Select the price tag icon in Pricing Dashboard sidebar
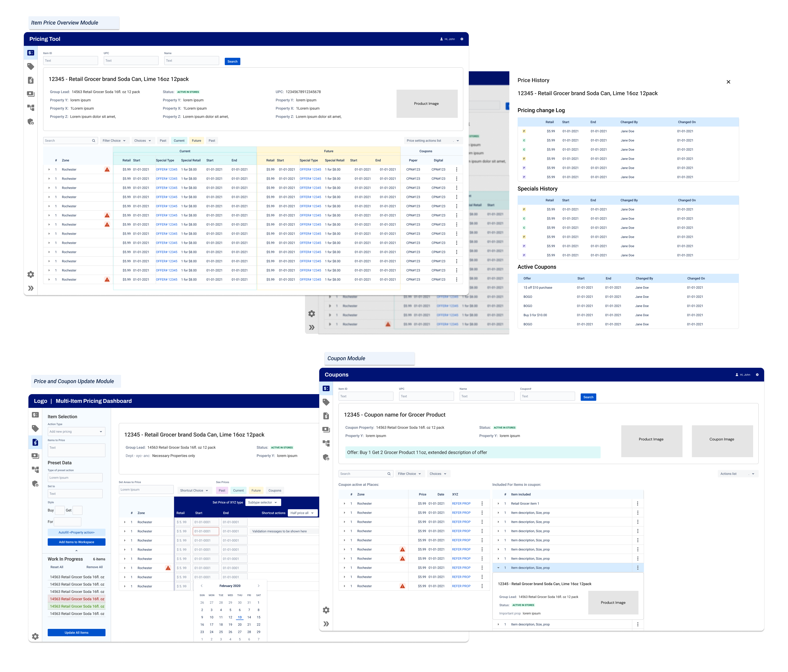This screenshot has height=672, width=788. [x=35, y=429]
